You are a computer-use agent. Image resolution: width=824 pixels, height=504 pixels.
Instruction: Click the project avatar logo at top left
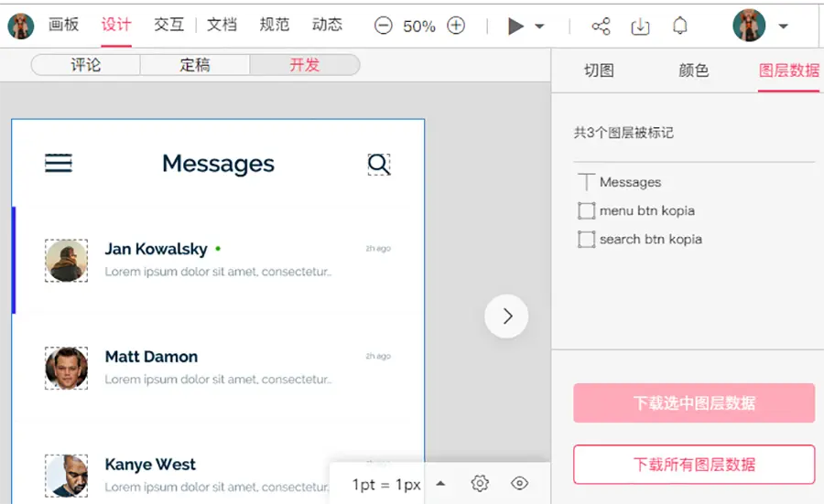click(x=21, y=26)
